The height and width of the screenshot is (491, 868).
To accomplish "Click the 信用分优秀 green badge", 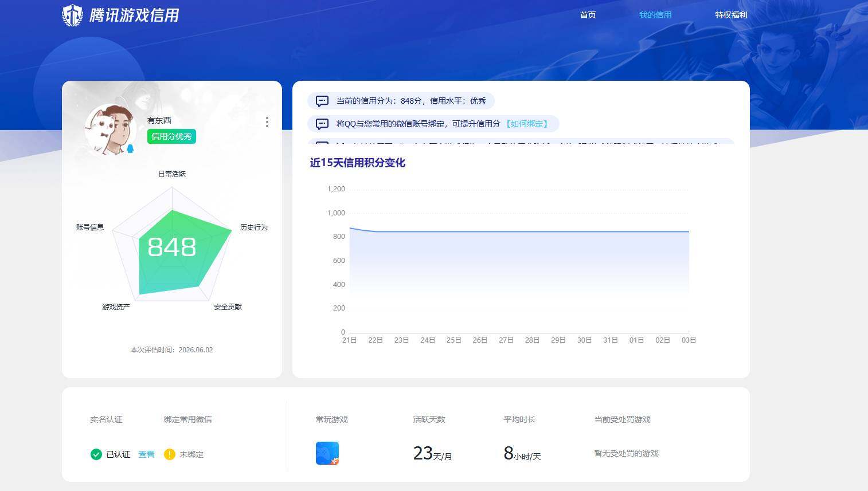I will tap(171, 136).
